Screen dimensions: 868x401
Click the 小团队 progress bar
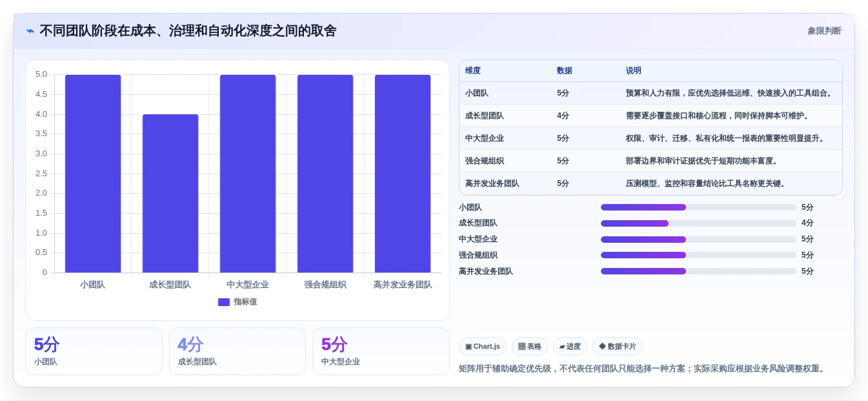698,207
